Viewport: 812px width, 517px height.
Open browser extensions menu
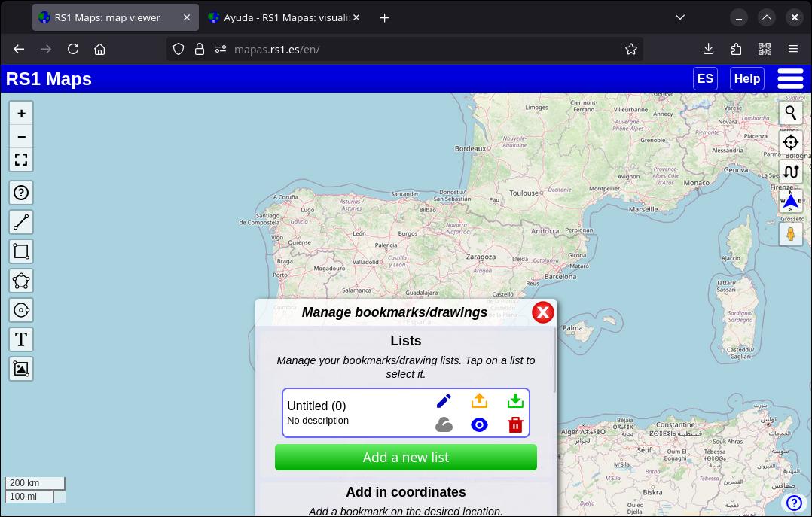click(x=736, y=49)
